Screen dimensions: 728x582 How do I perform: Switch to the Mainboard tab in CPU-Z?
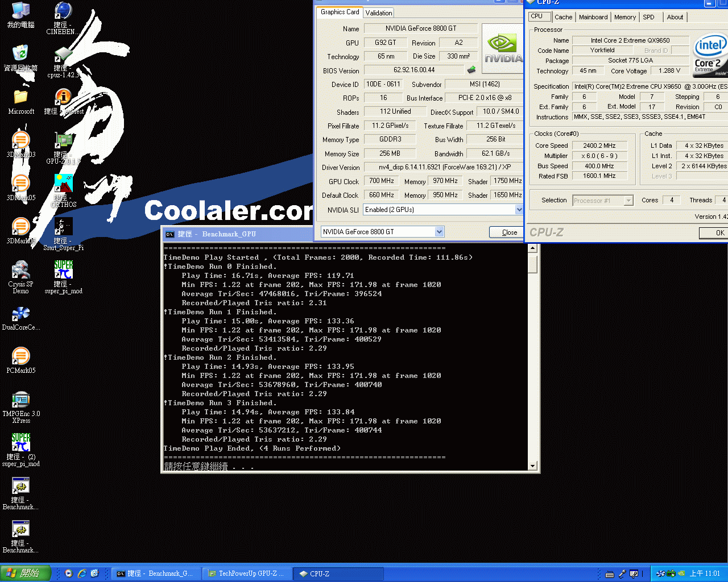click(x=593, y=17)
